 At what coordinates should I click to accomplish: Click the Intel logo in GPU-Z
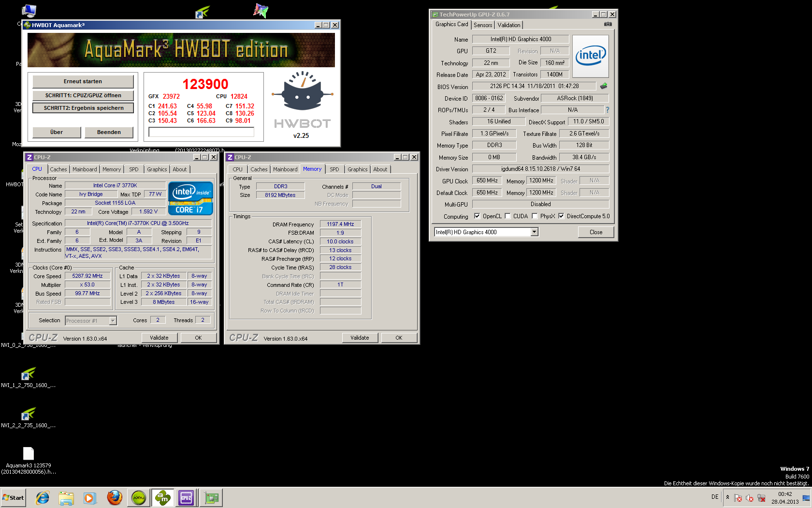point(591,57)
